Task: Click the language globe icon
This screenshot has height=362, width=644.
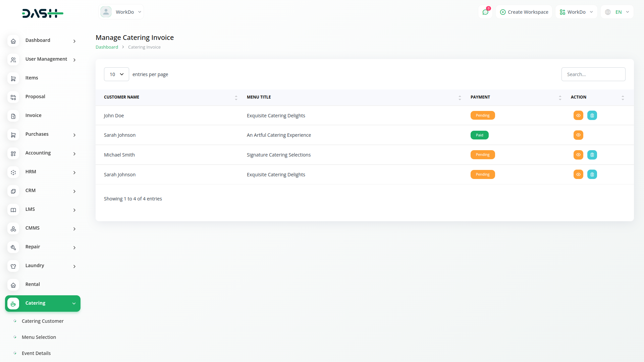Action: (608, 12)
